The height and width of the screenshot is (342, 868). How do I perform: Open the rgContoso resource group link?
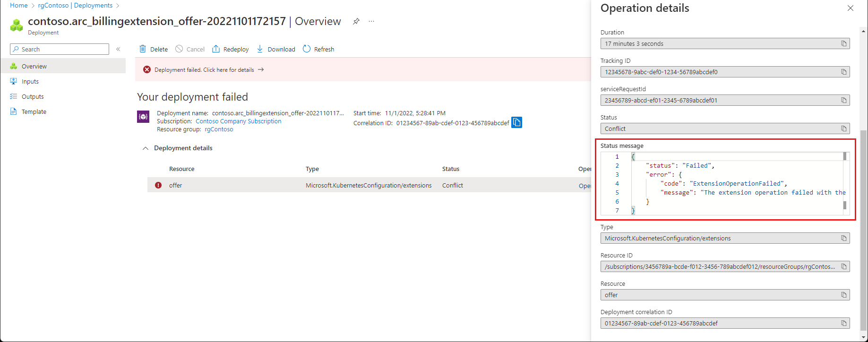click(x=219, y=129)
